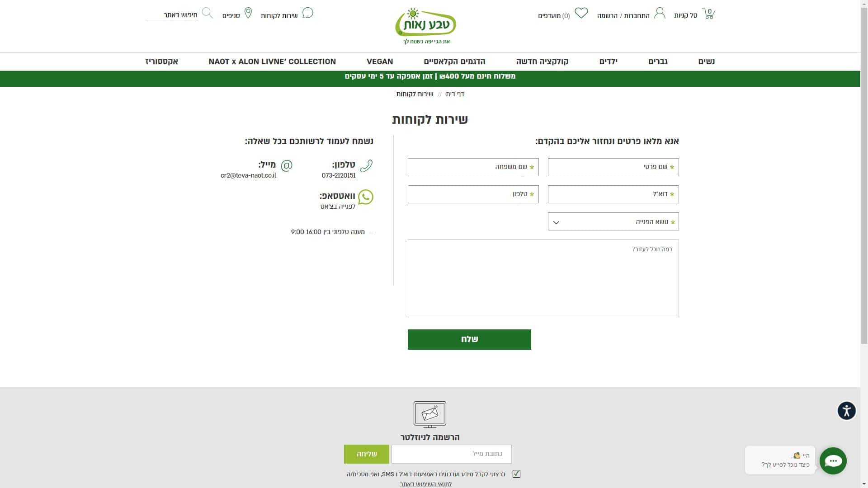Open the accessibility menu icon
868x488 pixels.
pos(846,411)
